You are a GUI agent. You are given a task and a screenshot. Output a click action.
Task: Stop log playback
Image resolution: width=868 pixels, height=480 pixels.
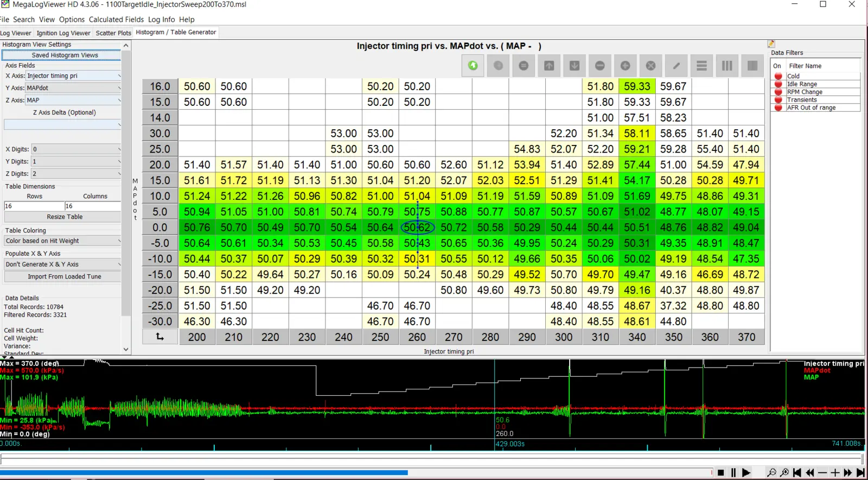click(x=720, y=473)
